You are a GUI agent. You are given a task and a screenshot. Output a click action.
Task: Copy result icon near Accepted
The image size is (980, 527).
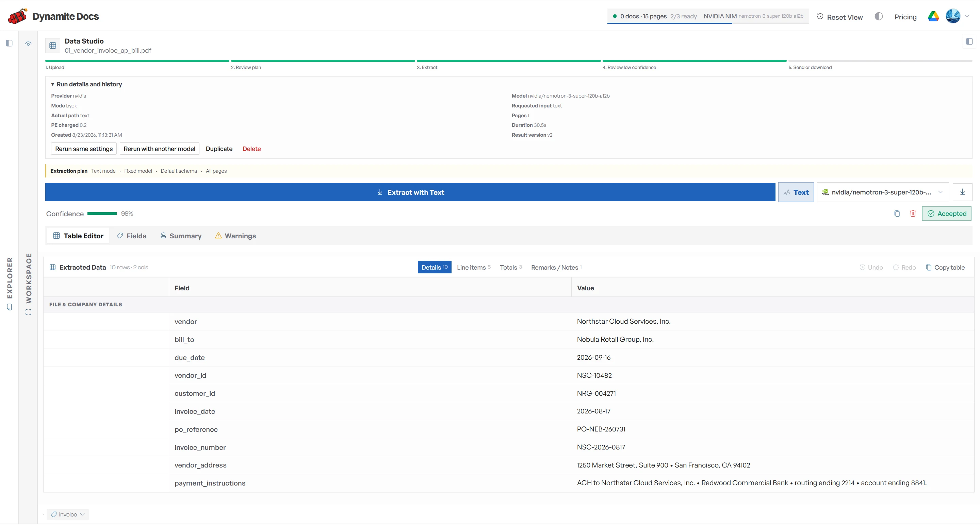[x=897, y=214]
